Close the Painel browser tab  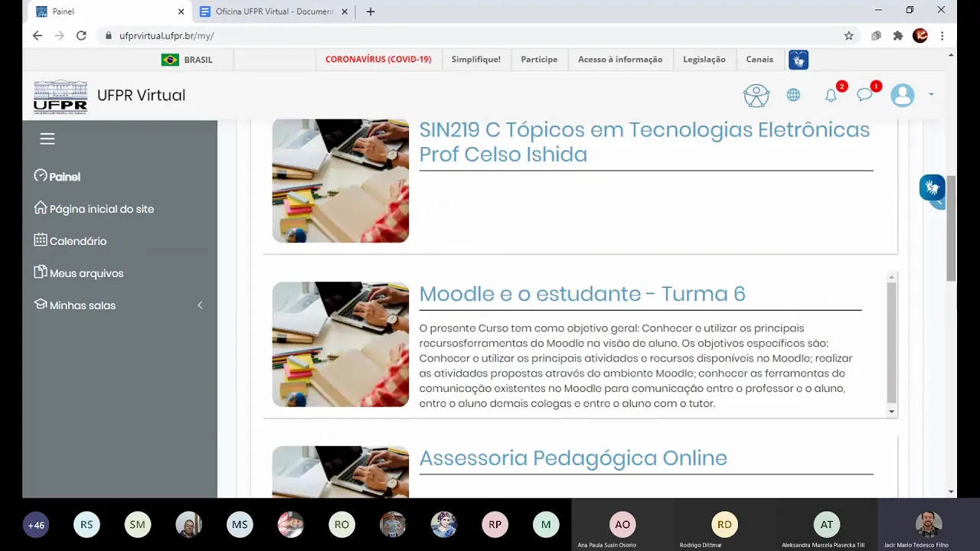tap(181, 11)
